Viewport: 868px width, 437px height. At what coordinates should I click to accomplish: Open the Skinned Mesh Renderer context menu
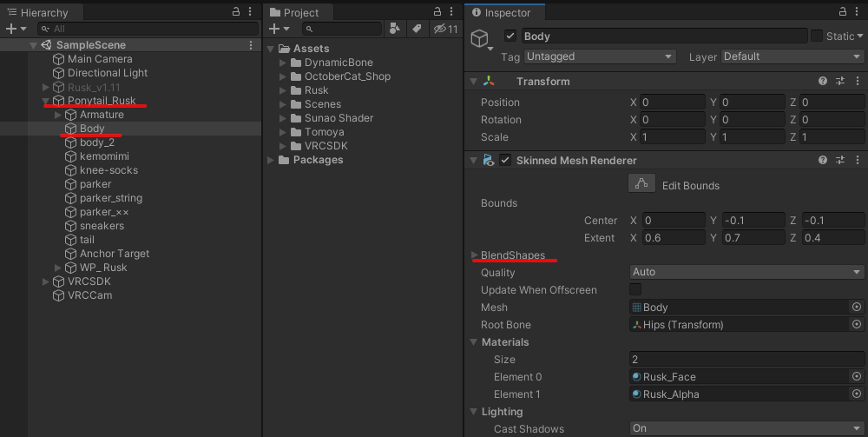[858, 160]
